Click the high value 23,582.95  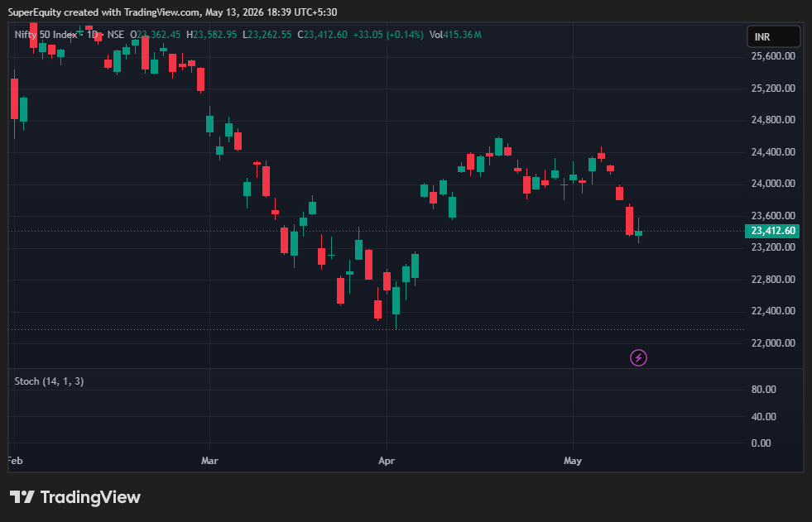[x=215, y=35]
